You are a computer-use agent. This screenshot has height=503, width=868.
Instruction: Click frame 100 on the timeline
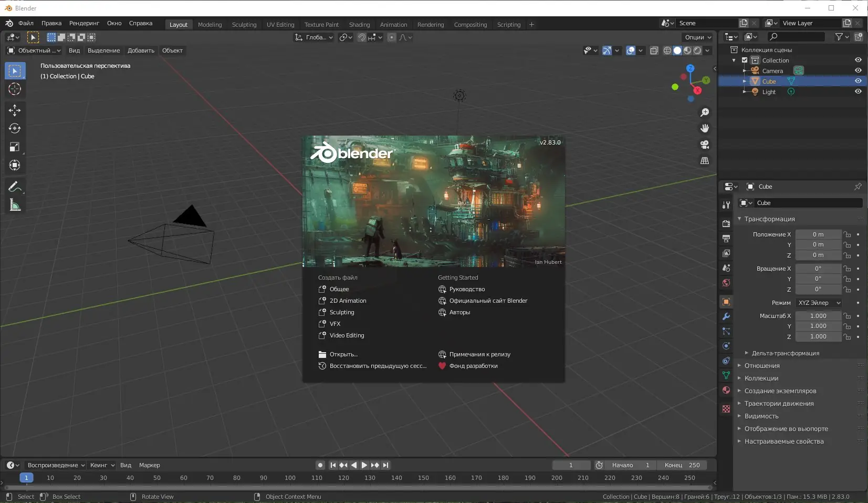click(290, 478)
